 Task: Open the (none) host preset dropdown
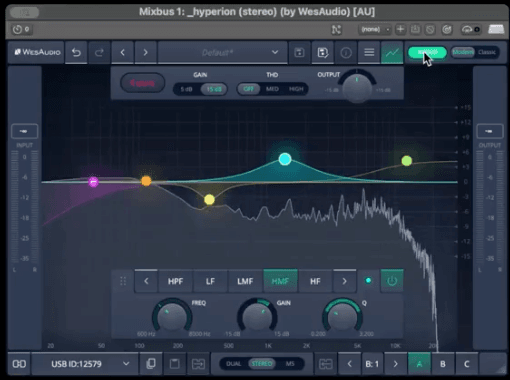[375, 30]
